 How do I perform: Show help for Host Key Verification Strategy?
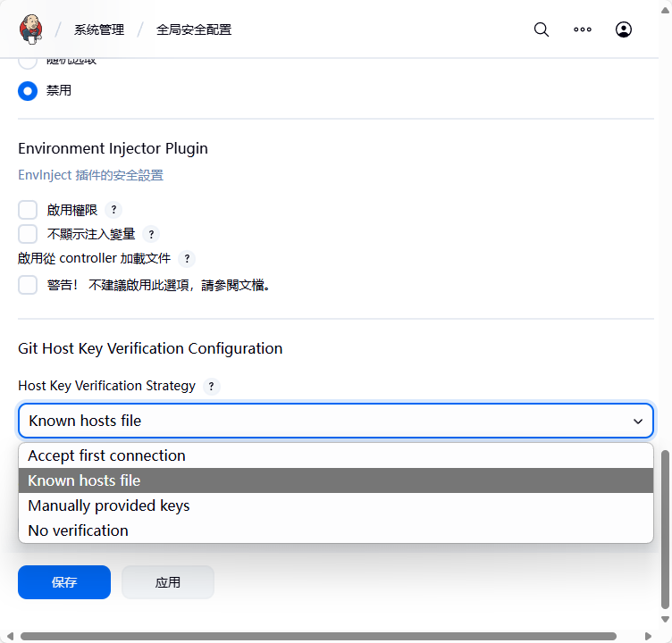tap(211, 387)
